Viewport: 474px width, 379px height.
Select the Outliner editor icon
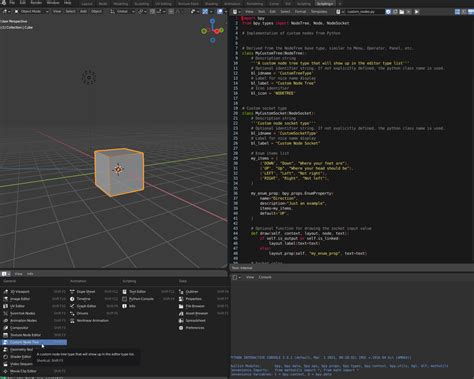(181, 292)
